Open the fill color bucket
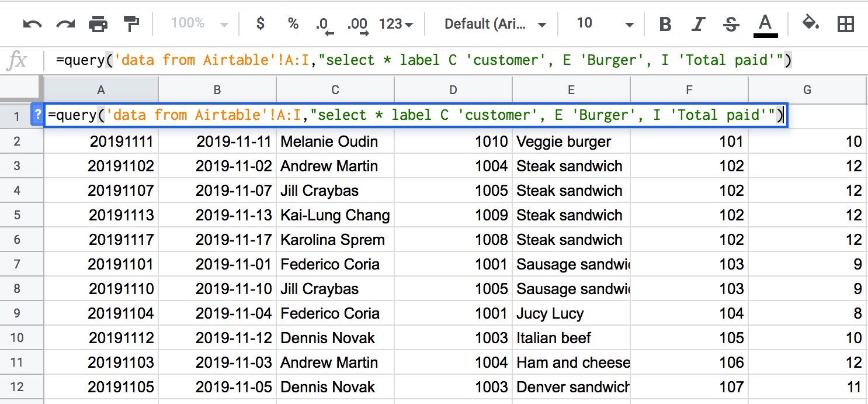 tap(811, 23)
